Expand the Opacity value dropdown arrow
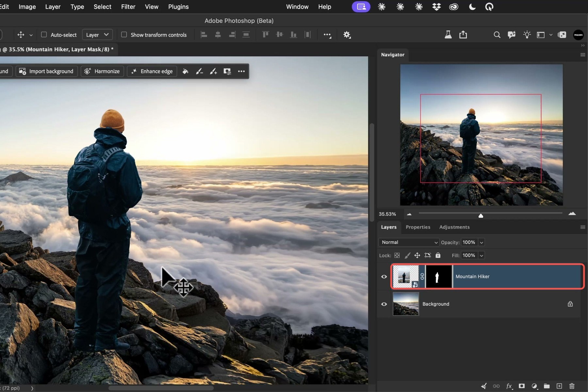This screenshot has height=392, width=588. 481,242
